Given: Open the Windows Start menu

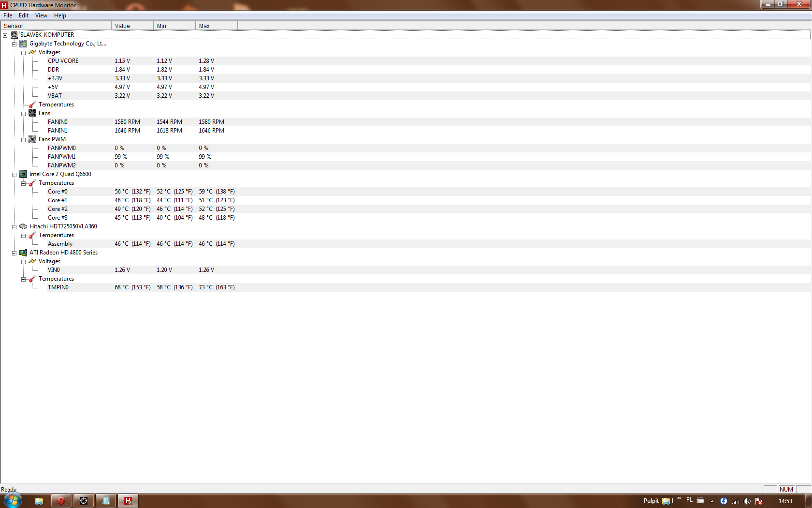Looking at the screenshot, I should (x=13, y=500).
